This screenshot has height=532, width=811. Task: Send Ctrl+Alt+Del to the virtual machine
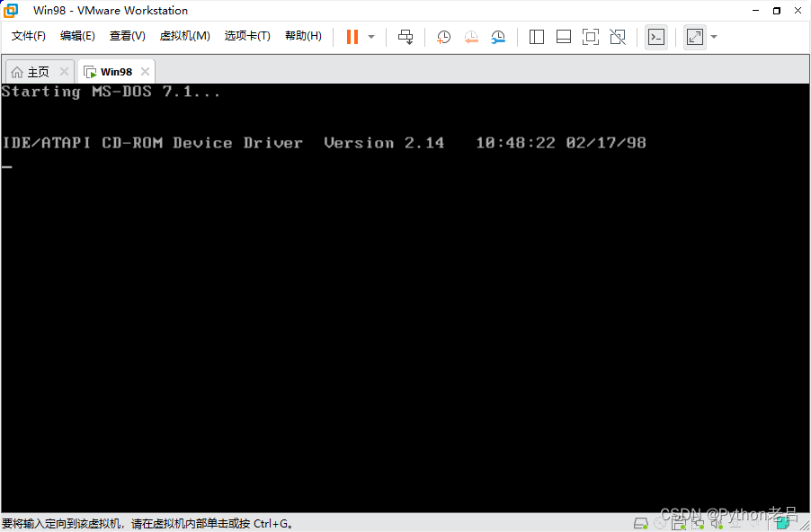coord(405,37)
